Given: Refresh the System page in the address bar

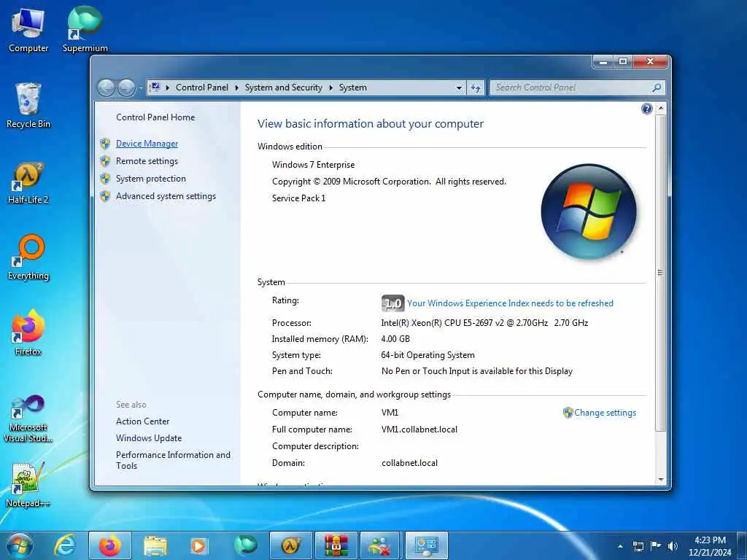Looking at the screenshot, I should click(476, 87).
